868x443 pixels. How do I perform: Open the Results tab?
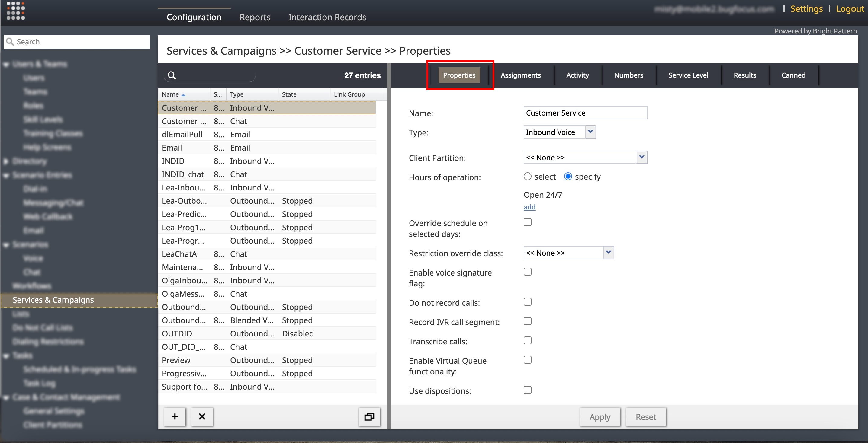point(745,75)
